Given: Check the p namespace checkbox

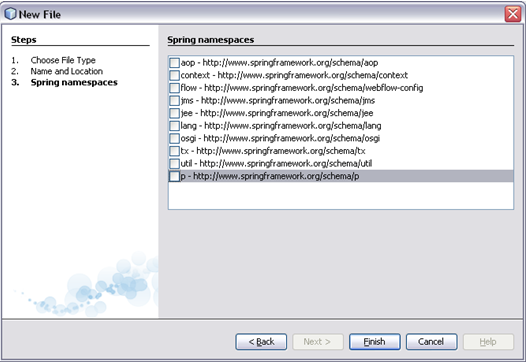Looking at the screenshot, I should 174,176.
